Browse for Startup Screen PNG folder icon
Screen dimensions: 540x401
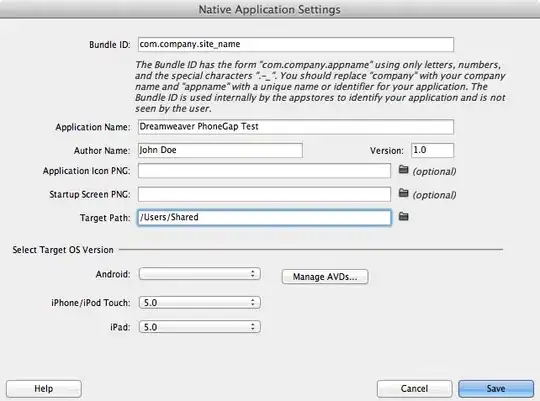pos(403,193)
